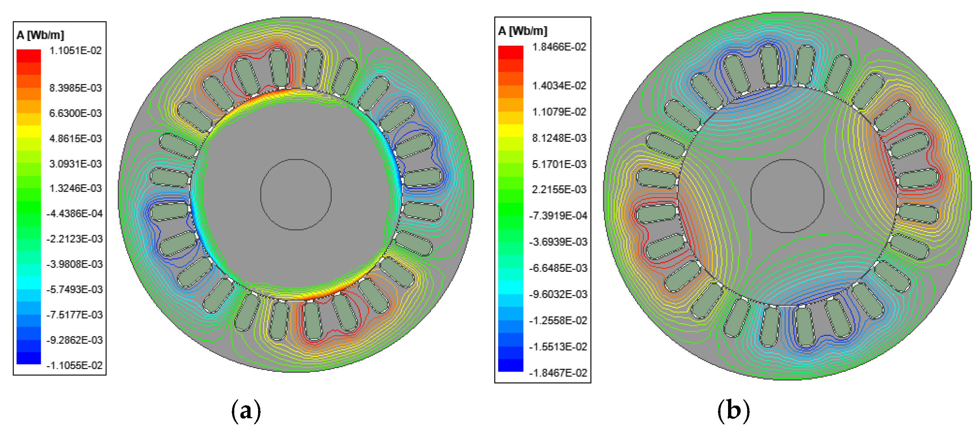Click the central shaft circle of motor (a)
The height and width of the screenshot is (433, 980).
click(296, 194)
